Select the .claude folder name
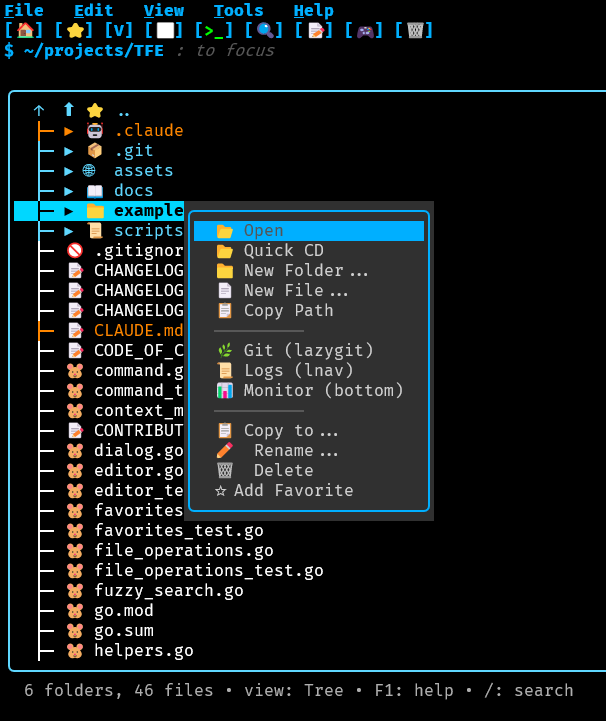This screenshot has width=606, height=721. (149, 131)
